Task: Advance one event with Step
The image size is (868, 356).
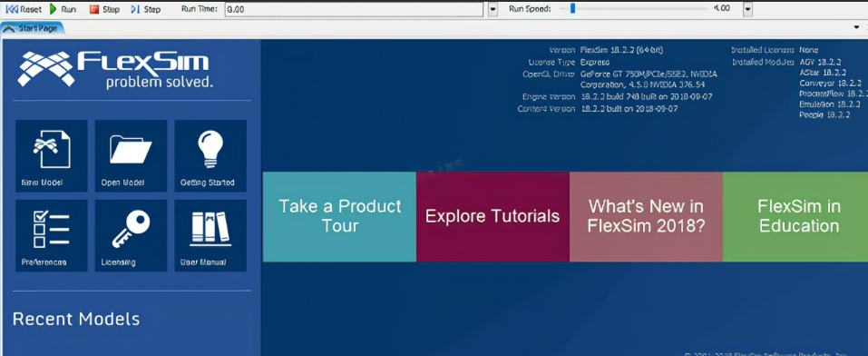Action: tap(146, 9)
